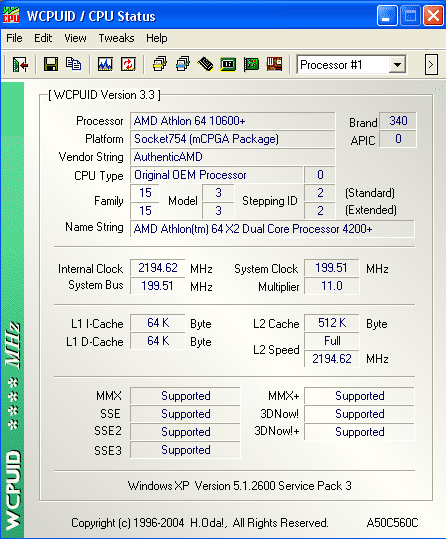Open the View menu
The height and width of the screenshot is (539, 446).
[75, 38]
